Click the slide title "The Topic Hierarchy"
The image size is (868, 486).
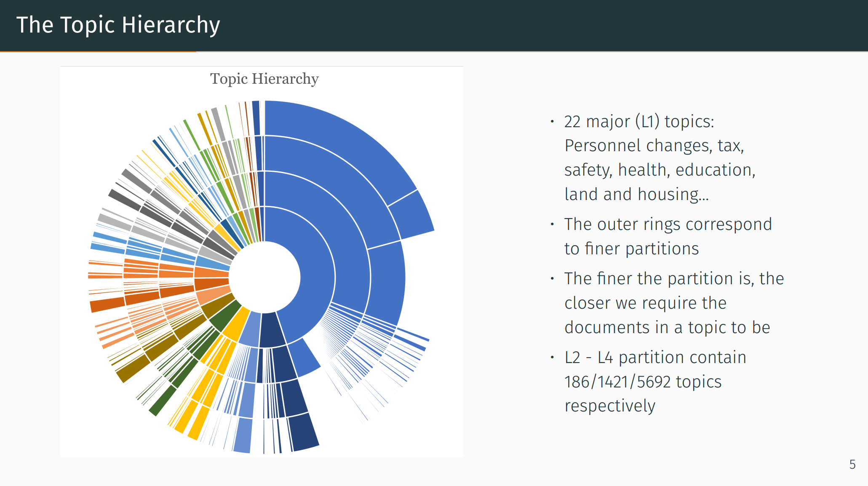[x=118, y=25]
